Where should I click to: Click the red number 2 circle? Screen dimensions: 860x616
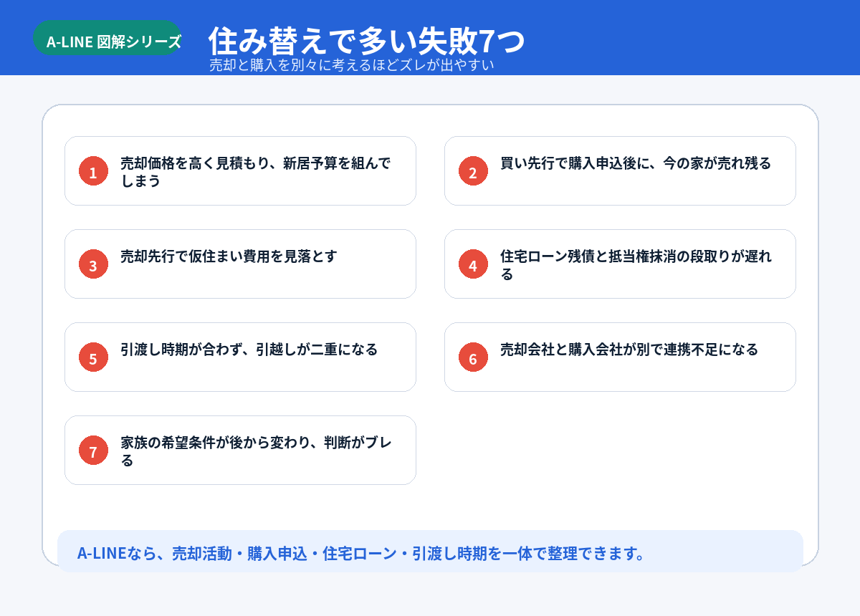473,171
